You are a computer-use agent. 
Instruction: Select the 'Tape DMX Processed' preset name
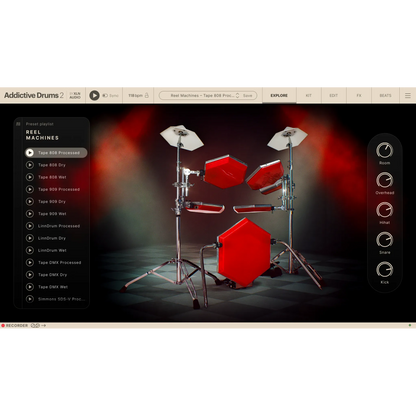[60, 262]
